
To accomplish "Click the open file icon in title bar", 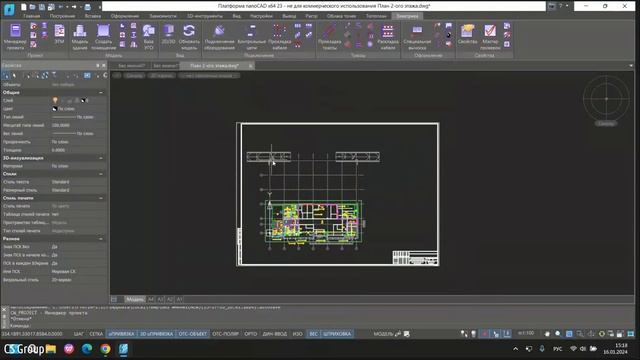I will 33,7.
